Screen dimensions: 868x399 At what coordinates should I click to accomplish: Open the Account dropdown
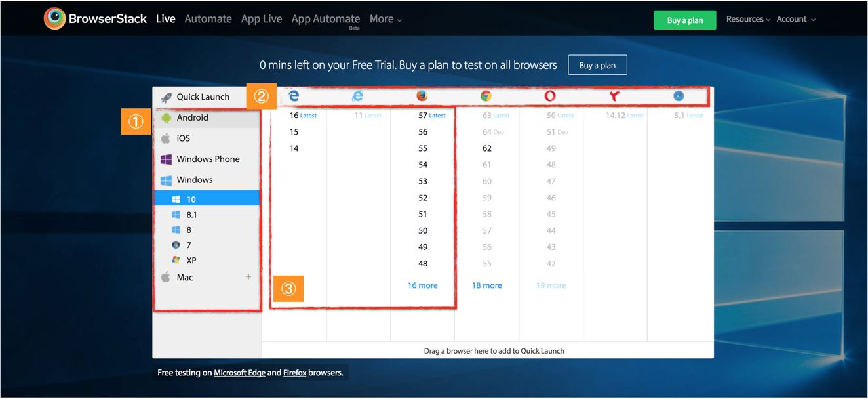(x=796, y=19)
